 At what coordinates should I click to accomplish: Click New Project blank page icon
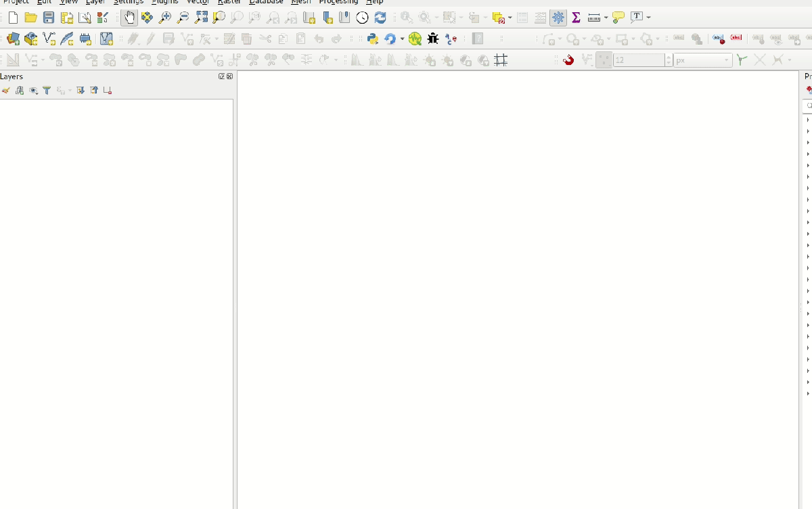13,18
